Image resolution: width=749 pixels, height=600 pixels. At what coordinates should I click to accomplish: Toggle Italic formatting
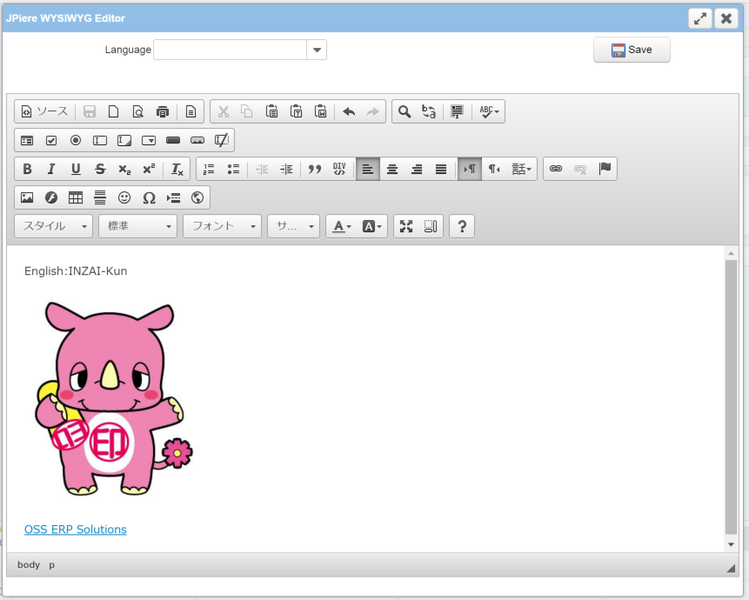tap(51, 169)
